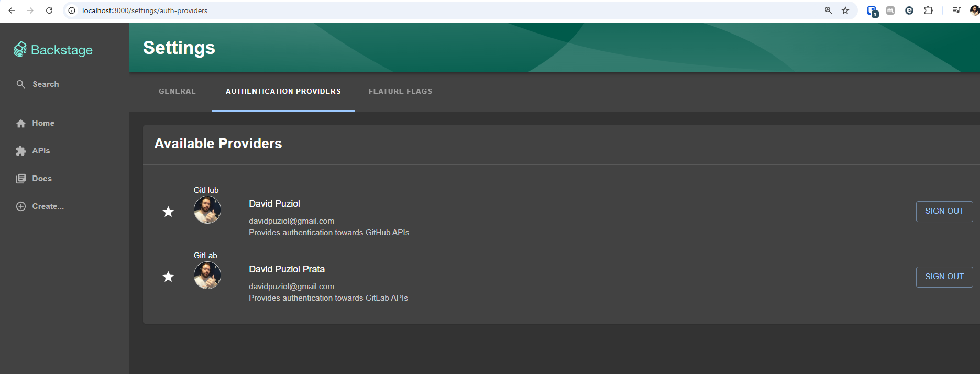Switch to the General tab
This screenshot has height=374, width=980.
tap(177, 91)
